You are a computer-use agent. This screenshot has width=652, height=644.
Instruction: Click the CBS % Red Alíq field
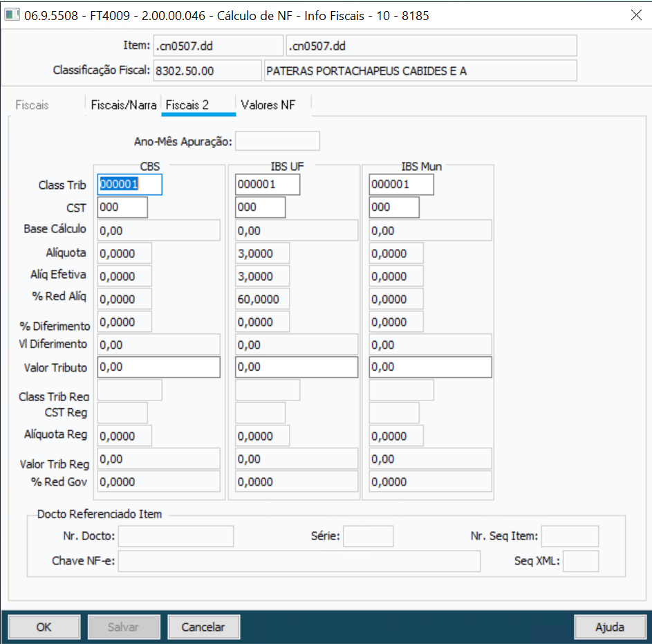[124, 299]
